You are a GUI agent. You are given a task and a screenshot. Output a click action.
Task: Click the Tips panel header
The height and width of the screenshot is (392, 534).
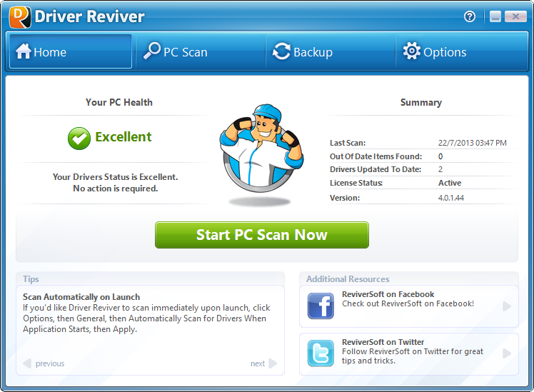click(31, 279)
